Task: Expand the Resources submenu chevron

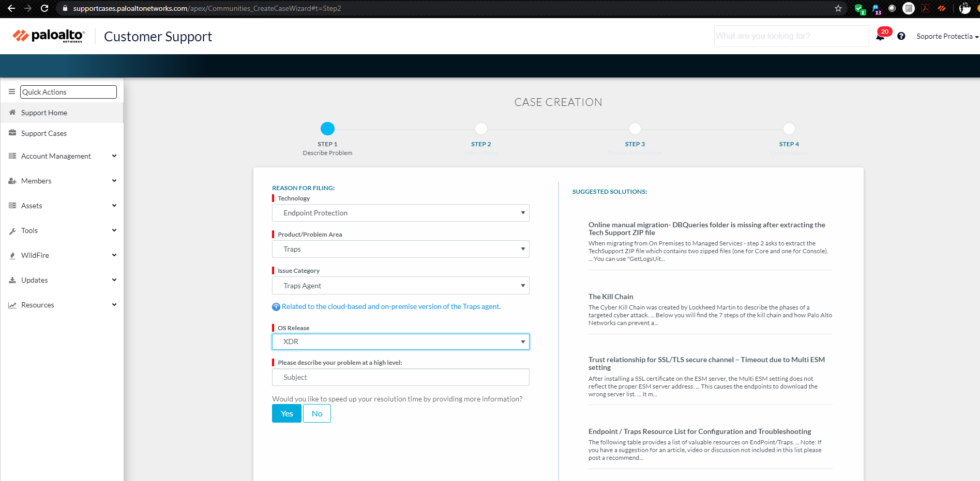Action: (114, 304)
